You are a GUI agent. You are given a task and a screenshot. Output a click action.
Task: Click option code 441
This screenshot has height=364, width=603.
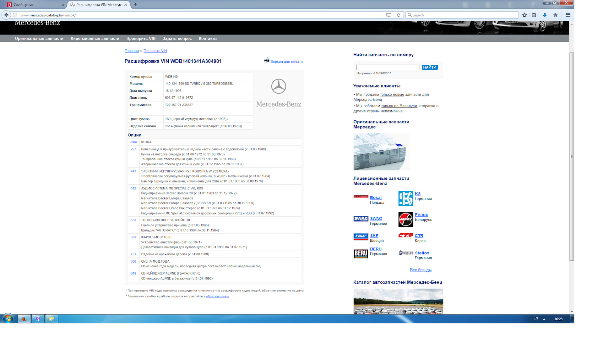click(x=133, y=171)
